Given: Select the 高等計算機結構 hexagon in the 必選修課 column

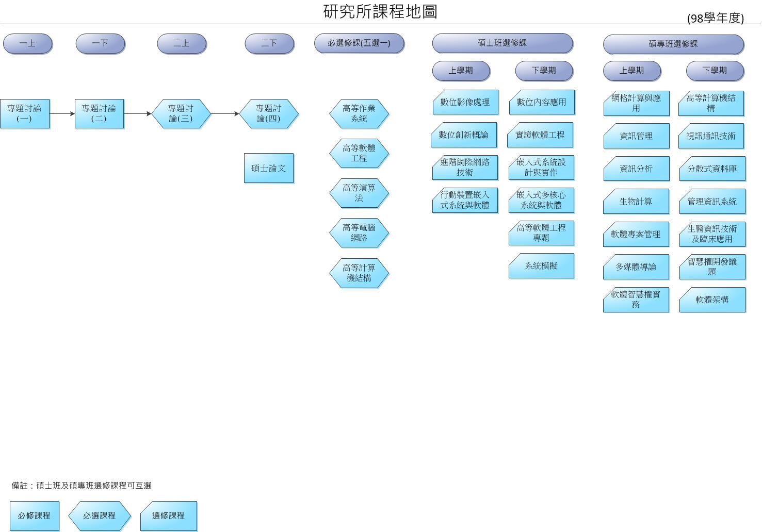Looking at the screenshot, I should tap(359, 273).
